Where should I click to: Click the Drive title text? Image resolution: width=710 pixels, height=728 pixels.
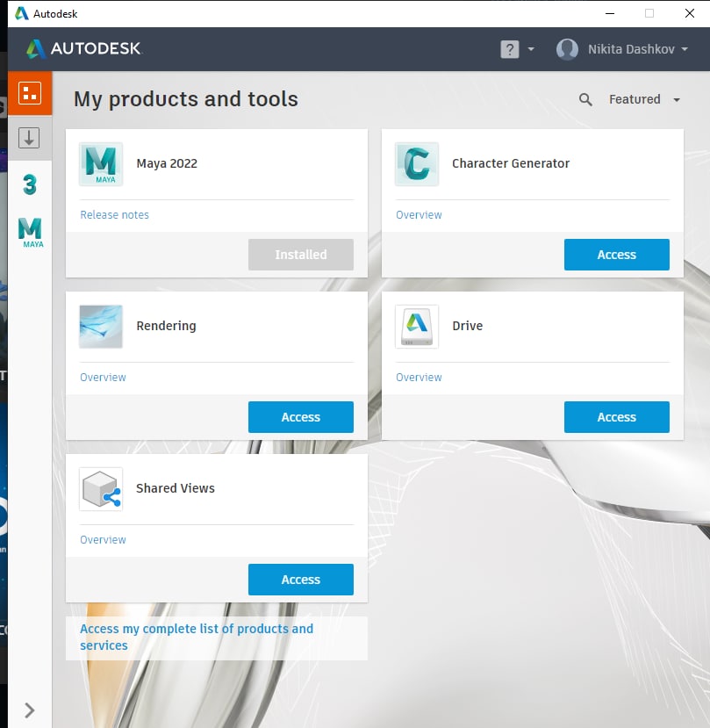467,326
